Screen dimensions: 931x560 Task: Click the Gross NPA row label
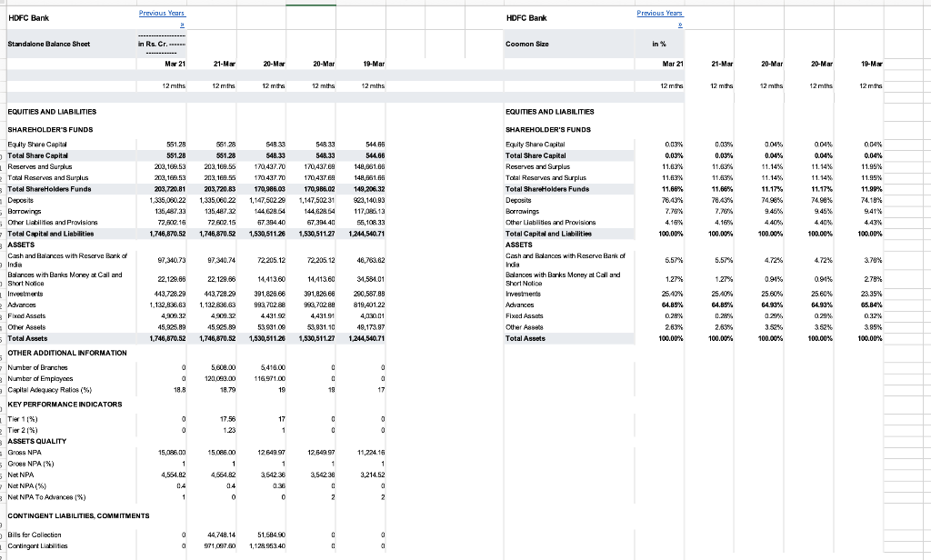tap(25, 453)
